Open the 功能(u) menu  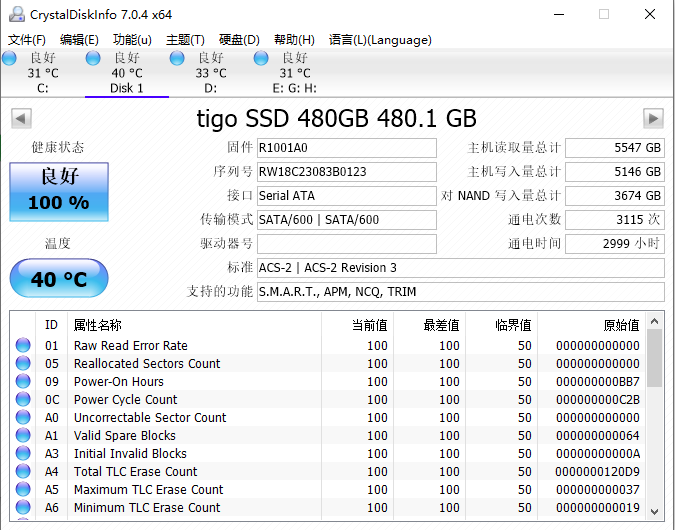pyautogui.click(x=132, y=40)
